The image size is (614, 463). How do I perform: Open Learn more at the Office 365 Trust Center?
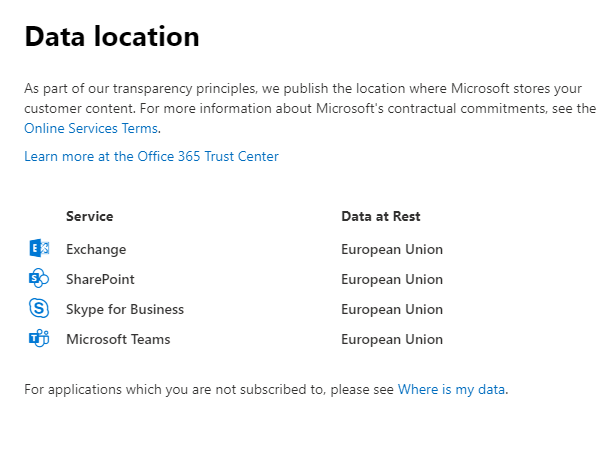coord(152,156)
